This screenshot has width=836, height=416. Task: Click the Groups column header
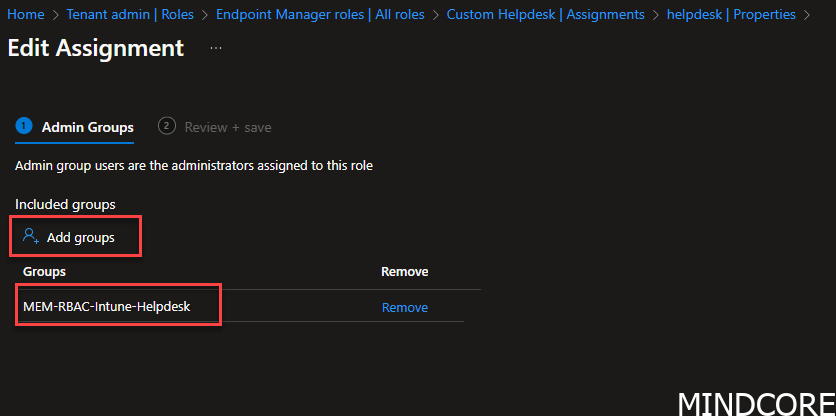click(44, 271)
